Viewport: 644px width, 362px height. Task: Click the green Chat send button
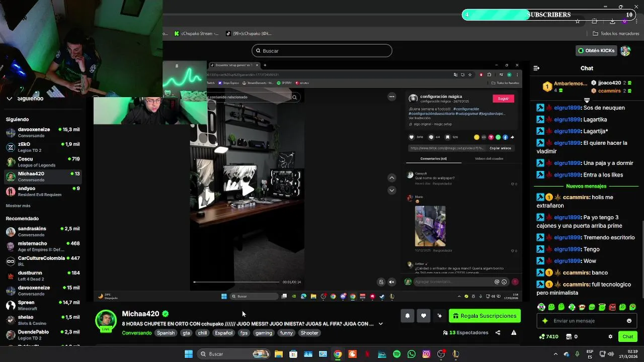[x=628, y=336]
